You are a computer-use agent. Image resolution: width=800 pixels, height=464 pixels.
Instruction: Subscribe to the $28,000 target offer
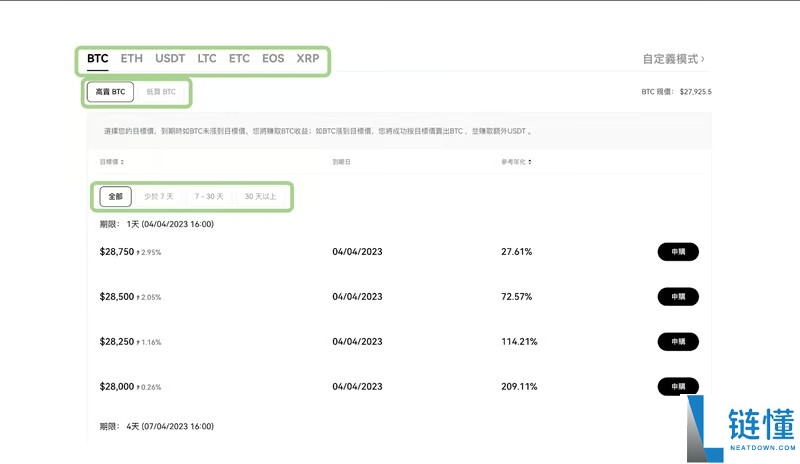click(x=678, y=386)
